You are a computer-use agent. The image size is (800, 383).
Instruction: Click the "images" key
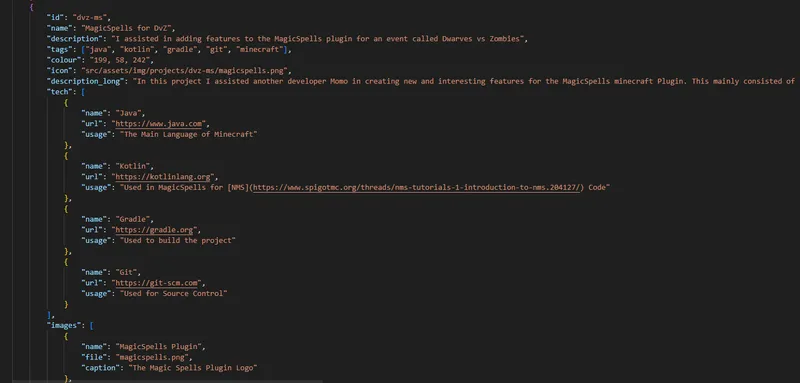(64, 325)
